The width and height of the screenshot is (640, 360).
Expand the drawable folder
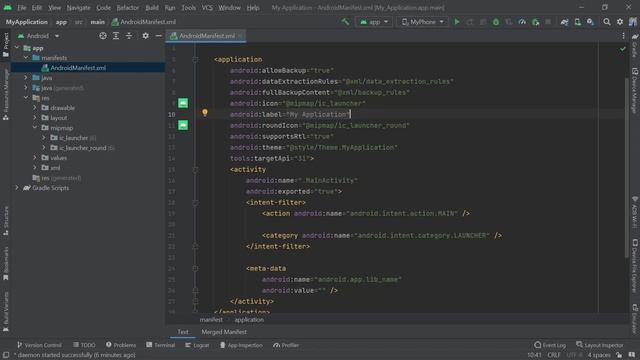[x=35, y=108]
